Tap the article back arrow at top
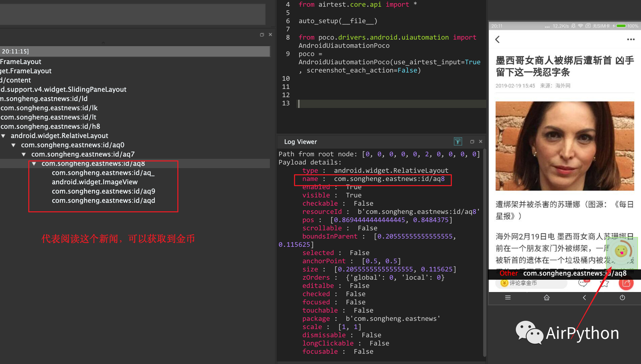 click(x=498, y=39)
